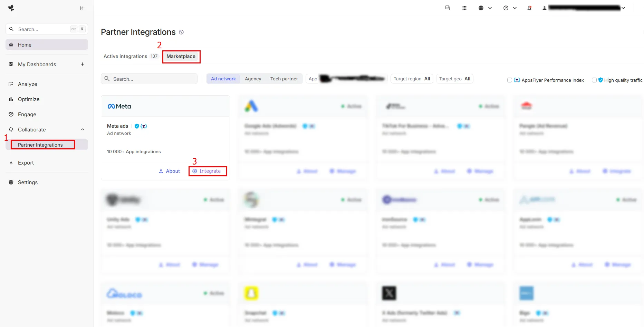This screenshot has width=644, height=327.
Task: Open the Target geo dropdown
Action: (x=454, y=79)
